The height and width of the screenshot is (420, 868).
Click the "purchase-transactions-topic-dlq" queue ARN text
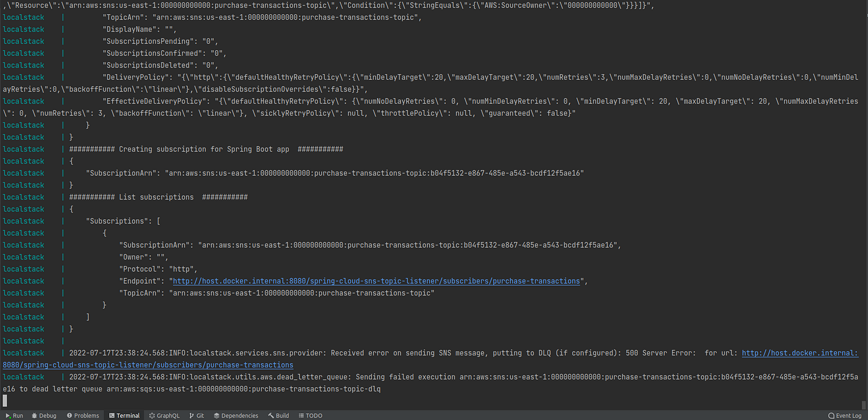click(244, 389)
